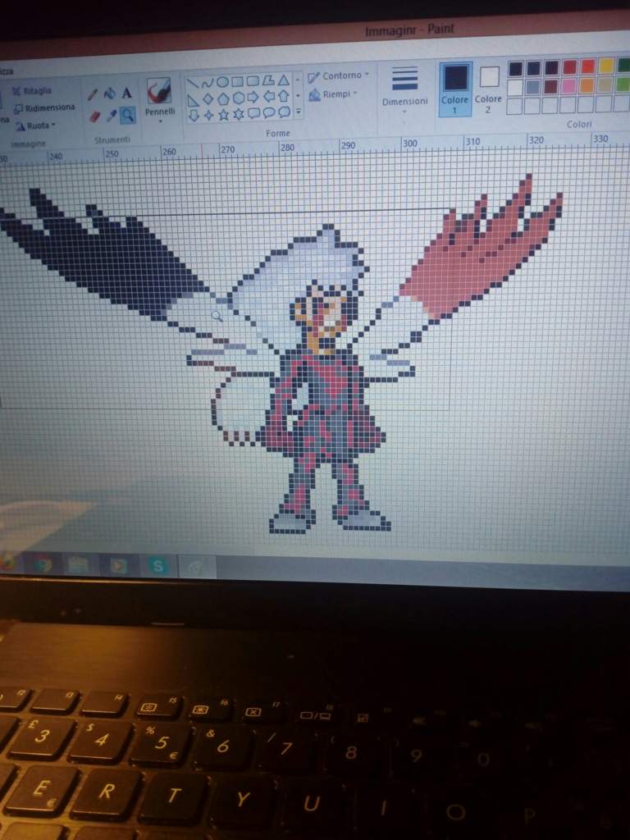Pick the six-point star shape

tap(239, 113)
